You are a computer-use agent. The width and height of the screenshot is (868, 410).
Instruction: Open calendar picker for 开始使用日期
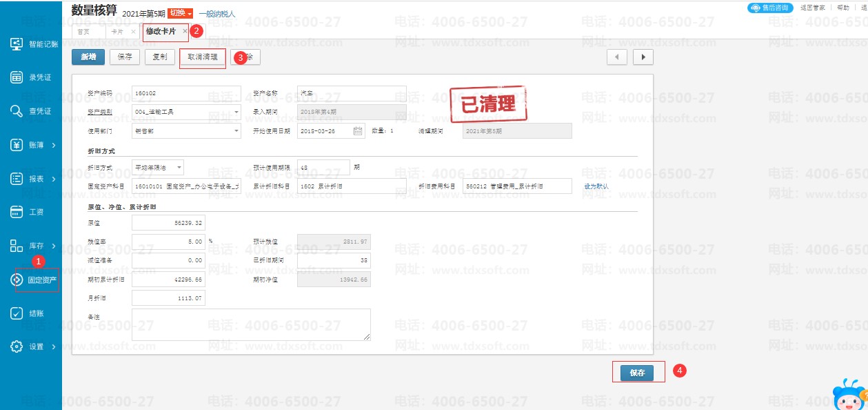[358, 131]
